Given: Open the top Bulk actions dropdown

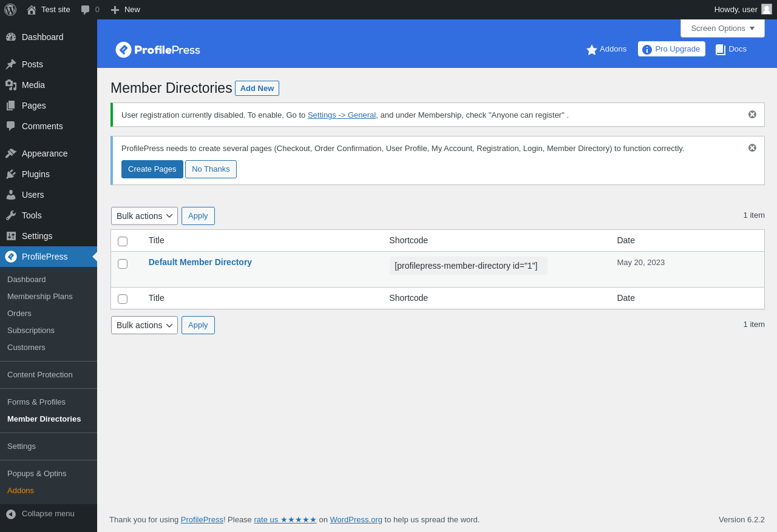Looking at the screenshot, I should 144,216.
